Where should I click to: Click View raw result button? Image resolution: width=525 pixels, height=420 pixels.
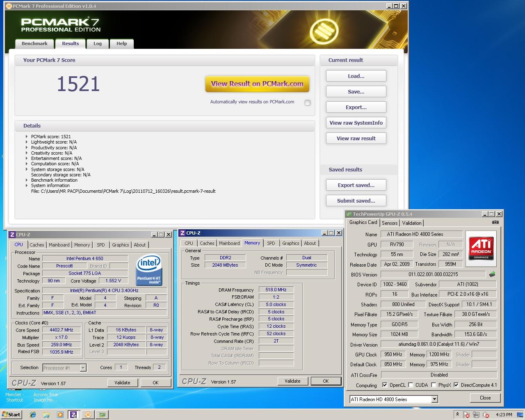(356, 138)
